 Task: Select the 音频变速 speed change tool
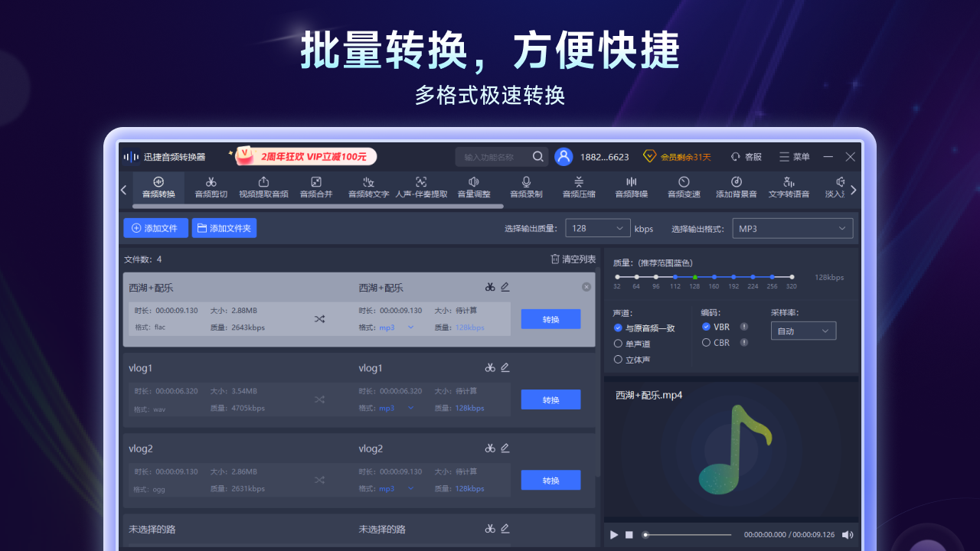click(683, 187)
